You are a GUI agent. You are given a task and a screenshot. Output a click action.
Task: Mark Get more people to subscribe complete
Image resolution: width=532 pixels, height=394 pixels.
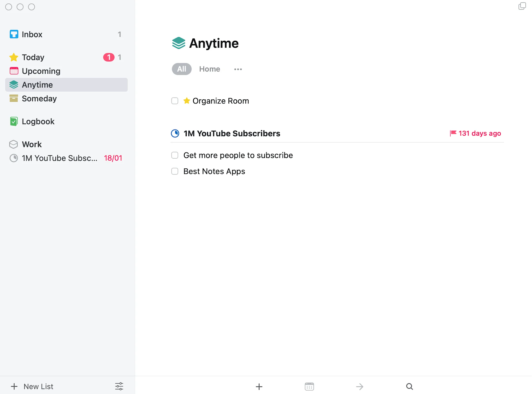tap(175, 155)
